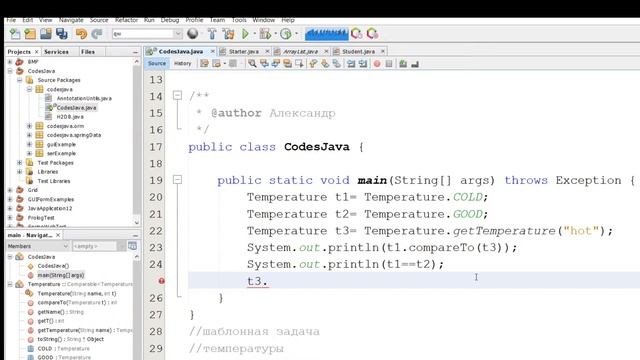640x360 pixels.
Task: Click the Stop Macro Recording square icon
Action: (x=389, y=64)
